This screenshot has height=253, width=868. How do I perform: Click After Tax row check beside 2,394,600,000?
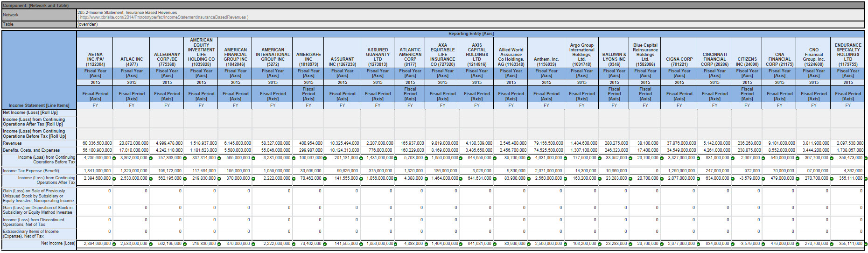tap(114, 179)
